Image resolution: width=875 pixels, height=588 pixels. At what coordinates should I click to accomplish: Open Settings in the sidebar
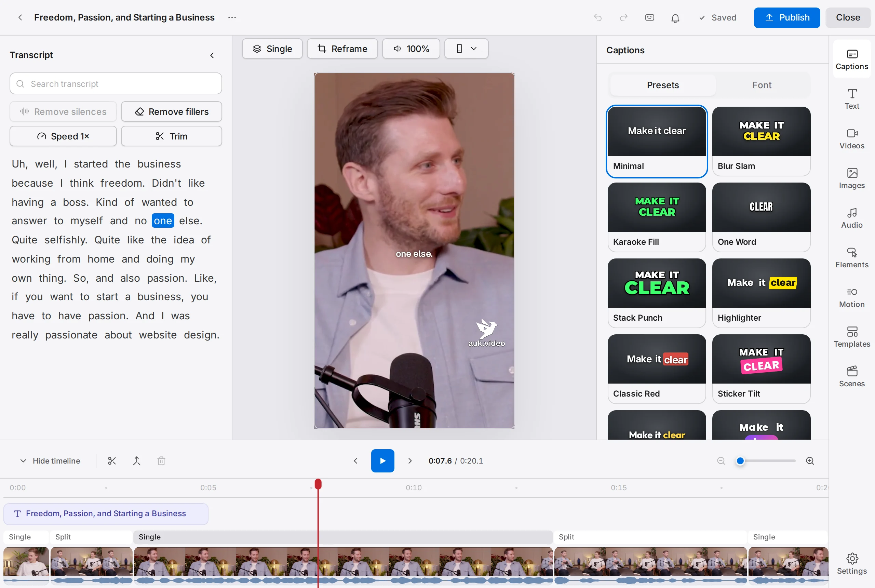(x=851, y=564)
